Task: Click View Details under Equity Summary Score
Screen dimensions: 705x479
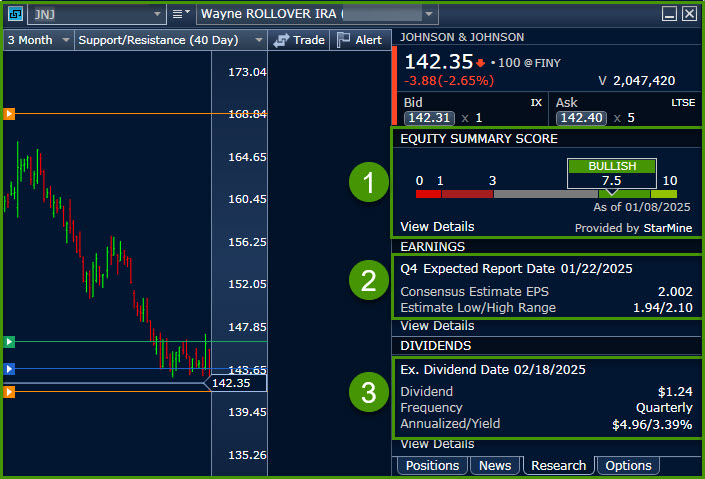Action: coord(437,226)
